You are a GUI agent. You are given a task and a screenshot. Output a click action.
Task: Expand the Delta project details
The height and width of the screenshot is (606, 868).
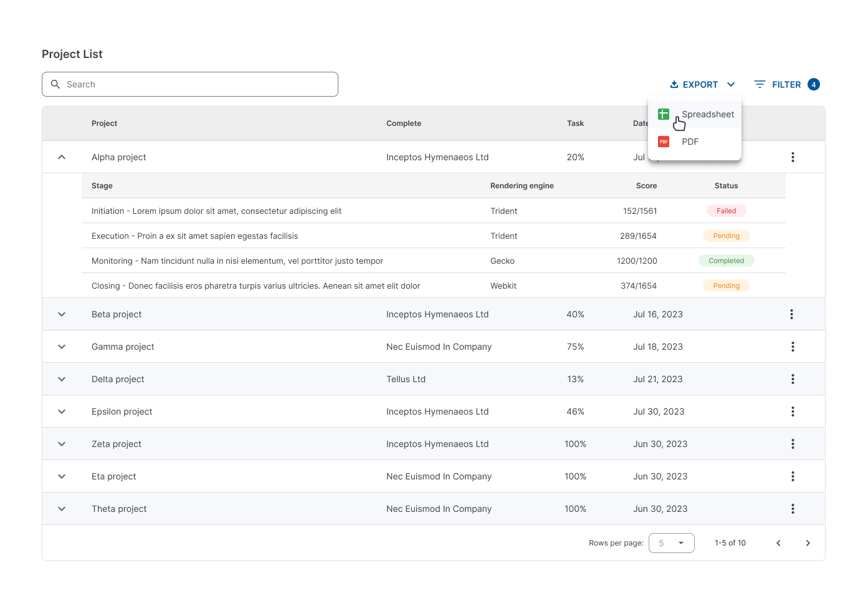pyautogui.click(x=61, y=378)
